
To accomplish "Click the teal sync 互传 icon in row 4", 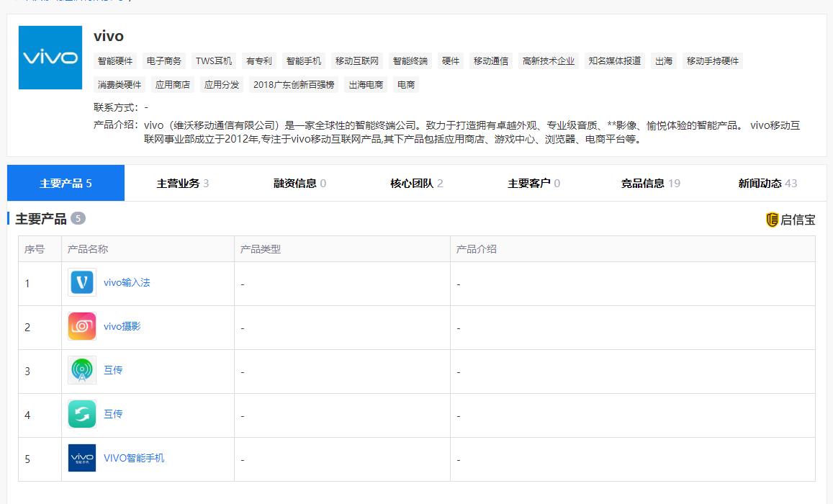I will pos(82,415).
